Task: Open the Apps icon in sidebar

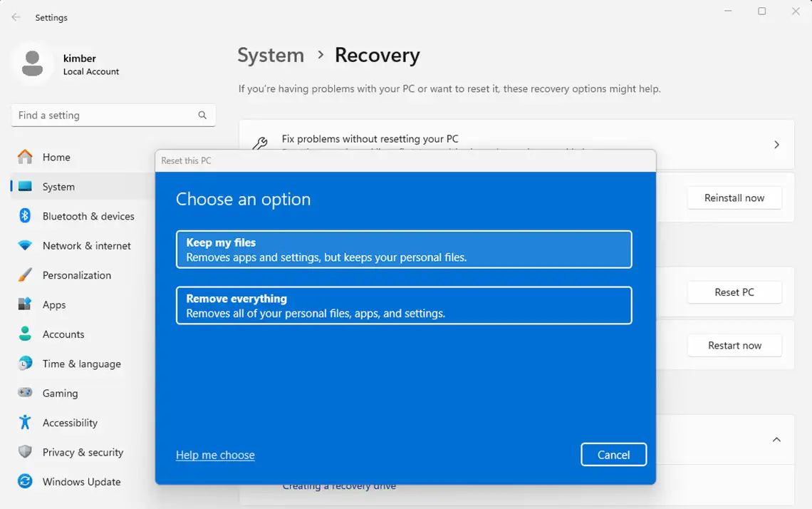Action: tap(25, 304)
